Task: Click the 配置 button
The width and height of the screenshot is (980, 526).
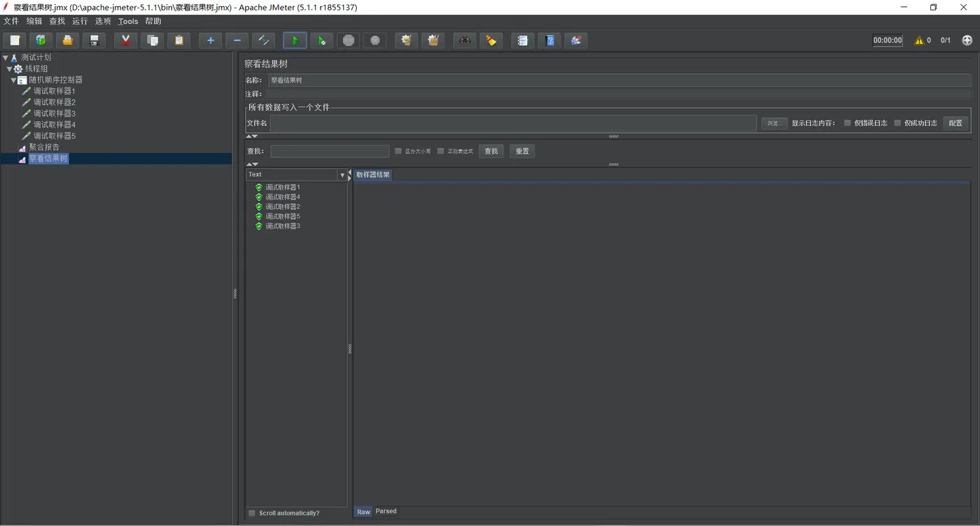Action: coord(955,123)
